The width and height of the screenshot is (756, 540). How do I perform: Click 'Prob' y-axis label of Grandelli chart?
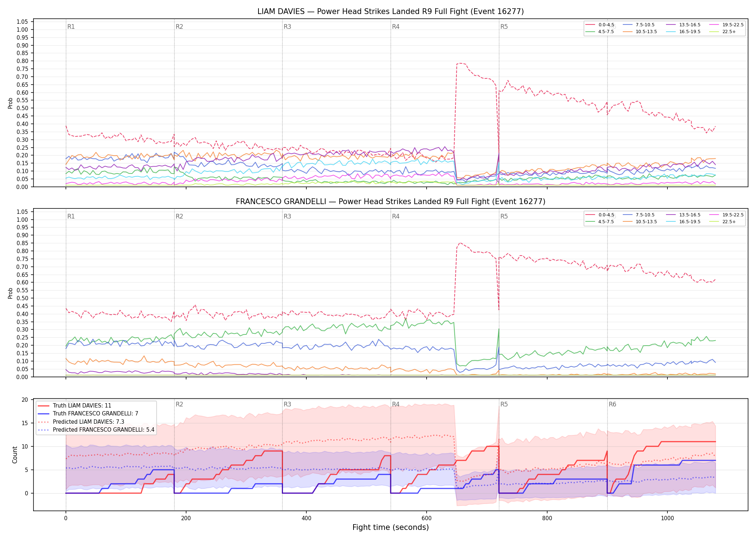point(10,293)
